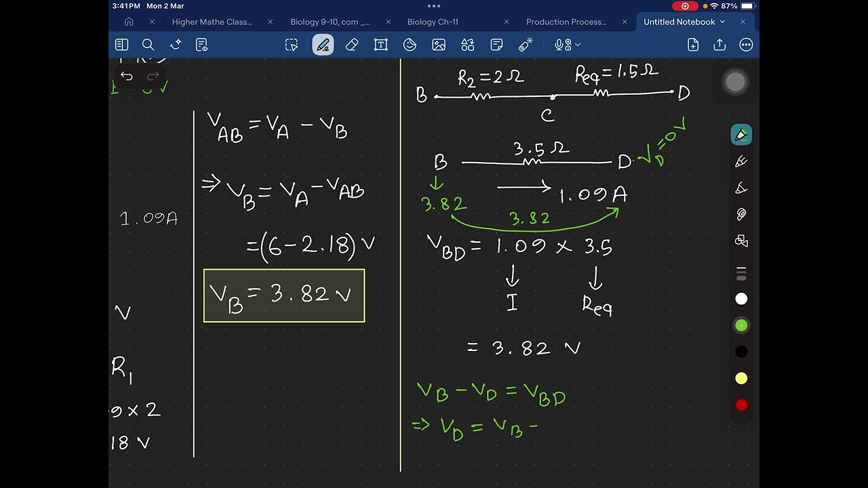
Task: Select the dashed lasso selection tool
Action: pos(292,45)
